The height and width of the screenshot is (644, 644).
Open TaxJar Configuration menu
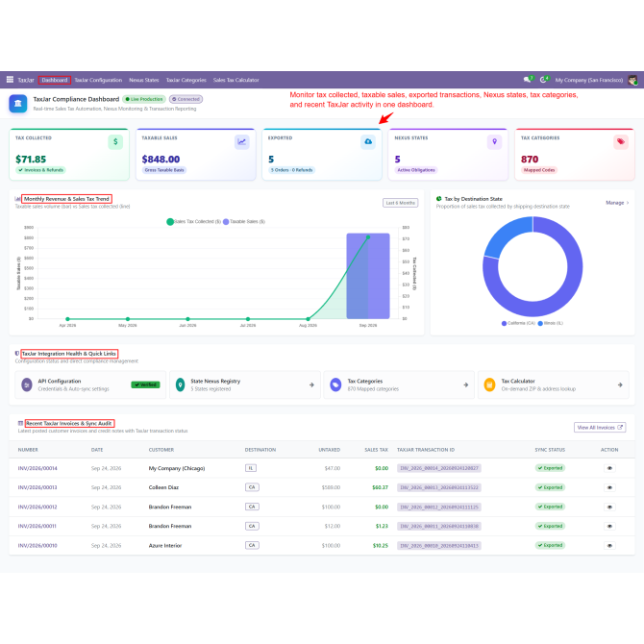[x=98, y=80]
